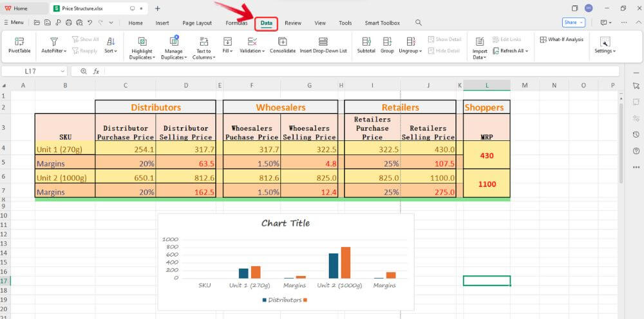Open the Page Layout tab
This screenshot has height=319, width=644.
point(197,23)
